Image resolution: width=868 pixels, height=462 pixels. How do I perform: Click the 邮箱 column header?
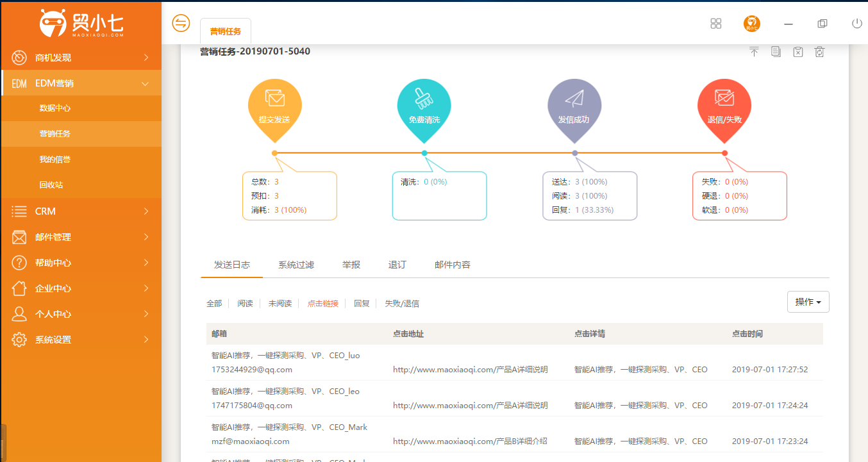219,334
